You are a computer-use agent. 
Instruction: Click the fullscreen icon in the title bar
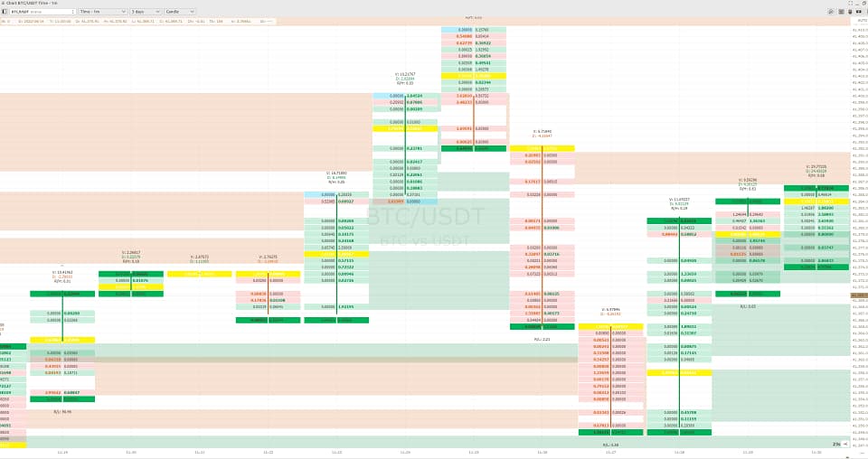tap(851, 3)
